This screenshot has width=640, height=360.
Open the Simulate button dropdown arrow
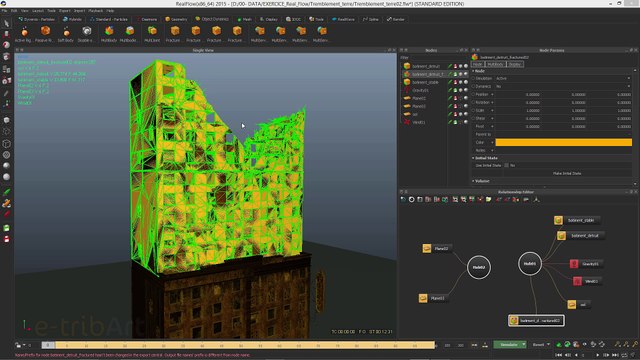click(x=524, y=345)
